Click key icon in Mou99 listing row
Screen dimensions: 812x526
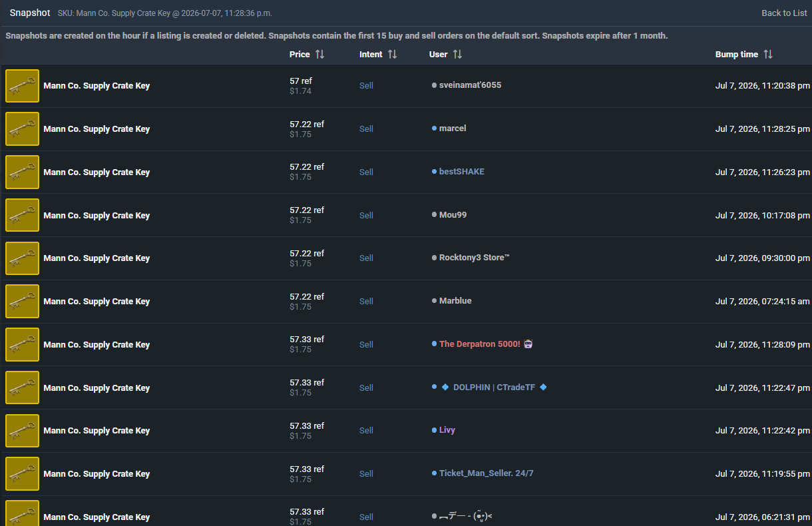[22, 215]
